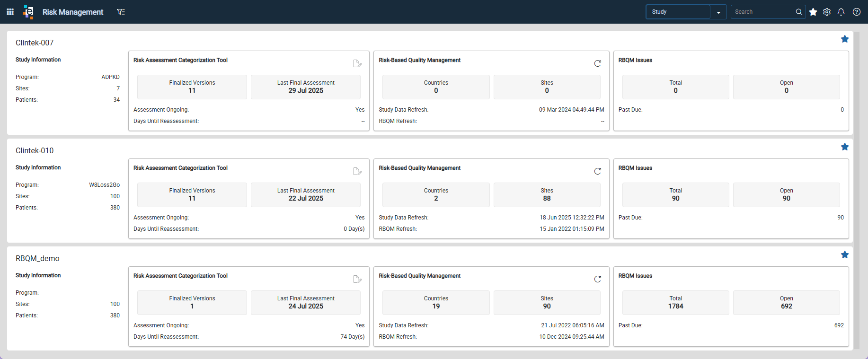The width and height of the screenshot is (868, 359).
Task: Open the filter list icon
Action: coord(121,12)
